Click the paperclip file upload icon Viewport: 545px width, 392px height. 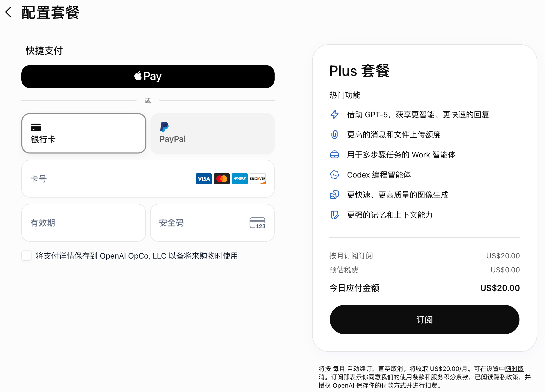(335, 134)
